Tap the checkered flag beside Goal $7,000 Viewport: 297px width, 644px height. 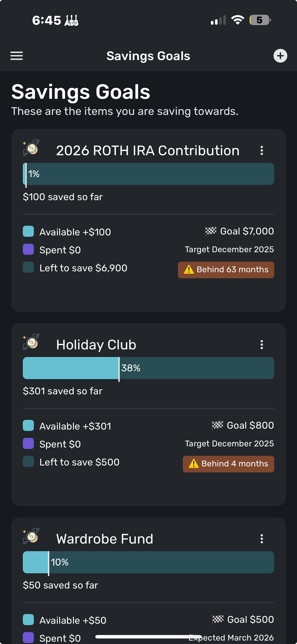click(x=210, y=231)
